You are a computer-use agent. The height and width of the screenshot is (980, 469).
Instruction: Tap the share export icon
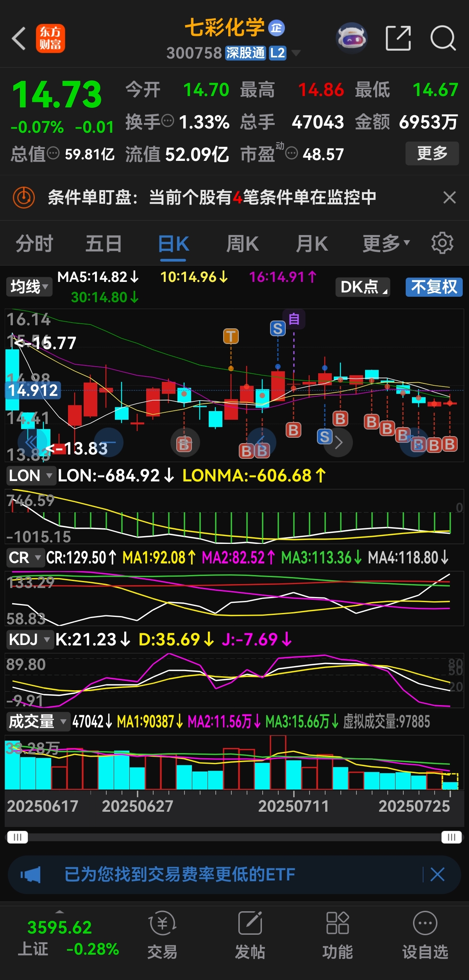tap(398, 38)
